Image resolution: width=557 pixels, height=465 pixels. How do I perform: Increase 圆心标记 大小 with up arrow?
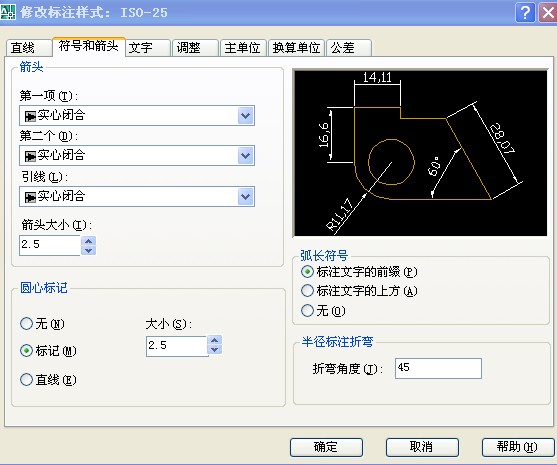[x=215, y=341]
